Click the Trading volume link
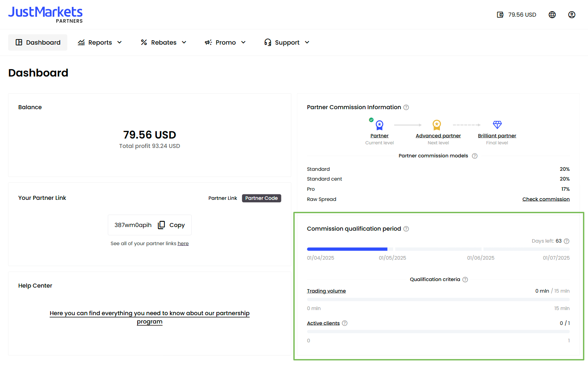This screenshot has height=367, width=588. (x=326, y=291)
